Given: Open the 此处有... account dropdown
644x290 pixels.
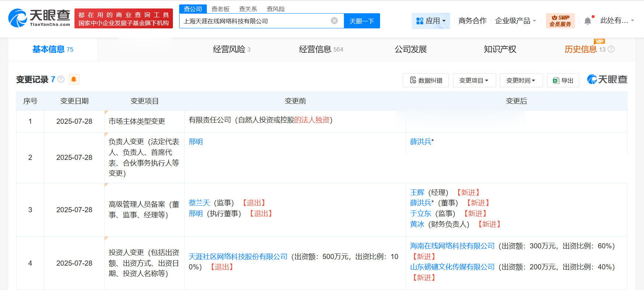Looking at the screenshot, I should click(617, 21).
